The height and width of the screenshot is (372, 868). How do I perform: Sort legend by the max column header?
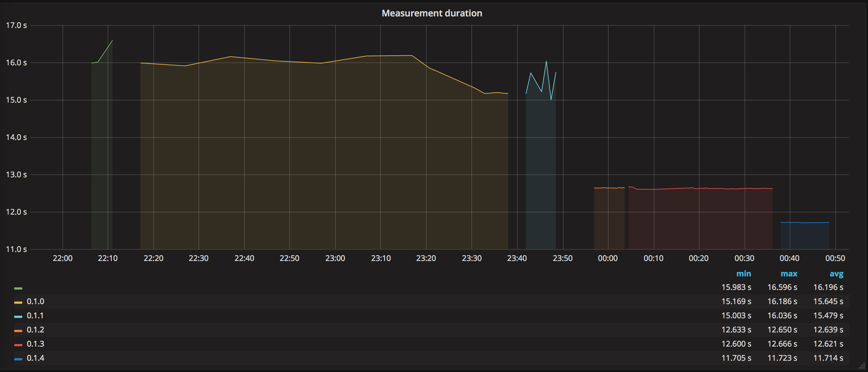tap(789, 273)
